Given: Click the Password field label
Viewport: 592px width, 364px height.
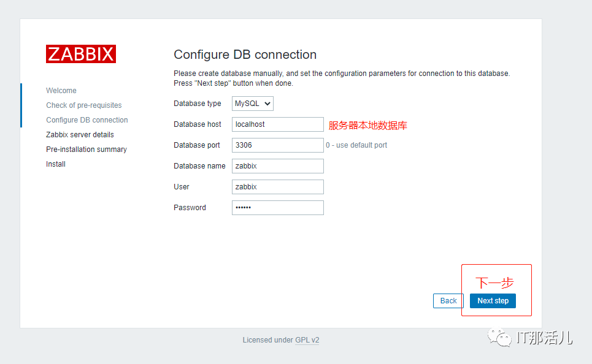Looking at the screenshot, I should point(190,208).
